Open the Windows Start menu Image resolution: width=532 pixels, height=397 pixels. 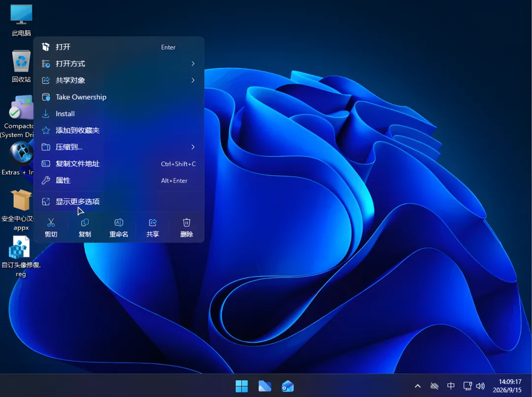coord(241,386)
